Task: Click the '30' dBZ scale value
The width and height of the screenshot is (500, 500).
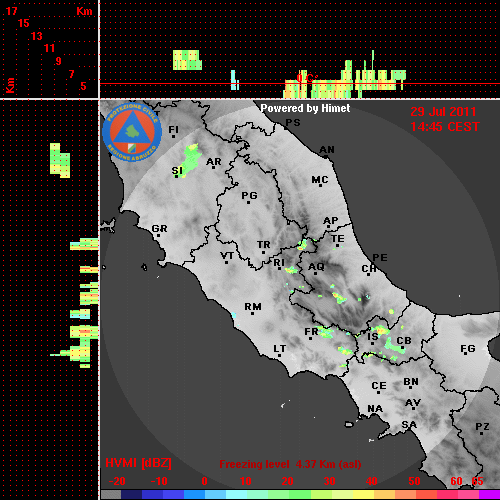Action: click(x=329, y=481)
